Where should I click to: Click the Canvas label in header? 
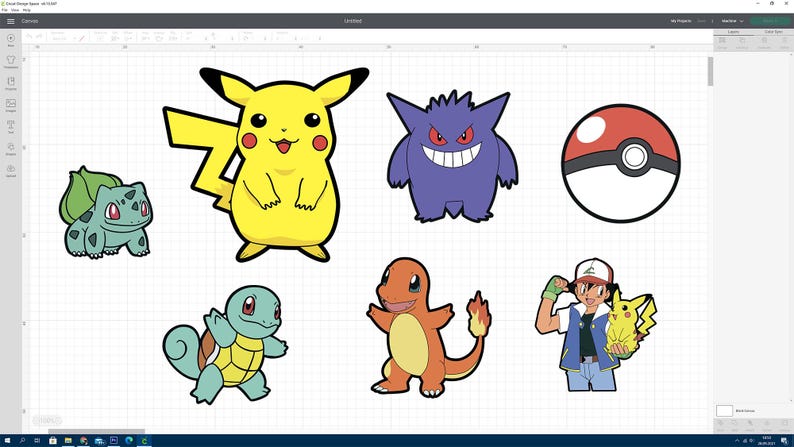point(30,21)
